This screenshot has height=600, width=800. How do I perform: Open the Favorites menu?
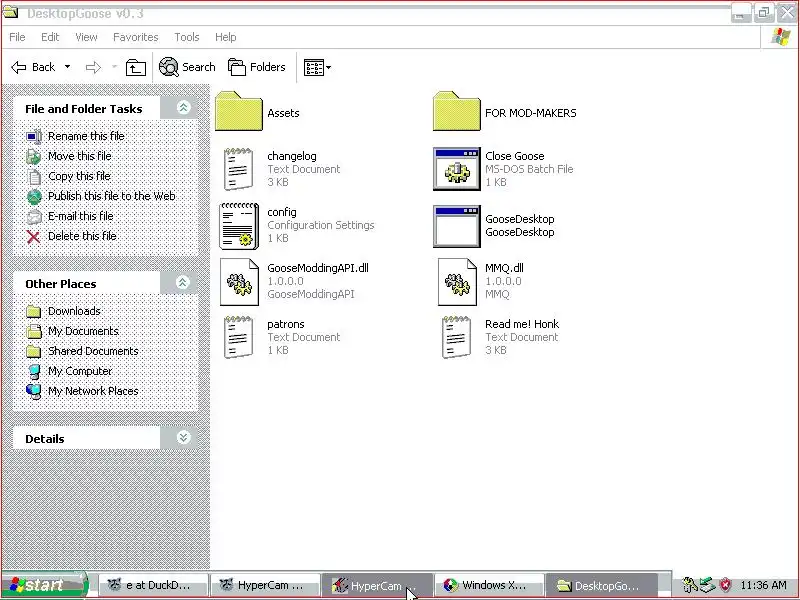click(136, 37)
